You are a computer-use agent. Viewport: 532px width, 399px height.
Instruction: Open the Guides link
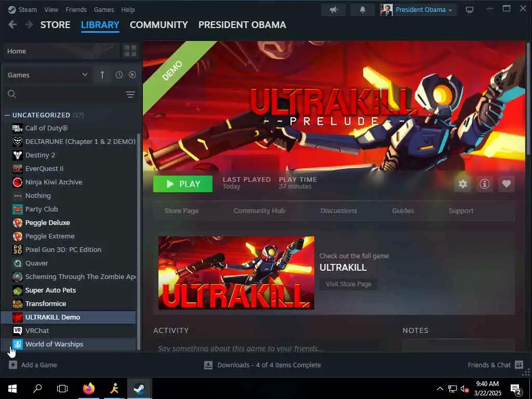click(x=403, y=211)
